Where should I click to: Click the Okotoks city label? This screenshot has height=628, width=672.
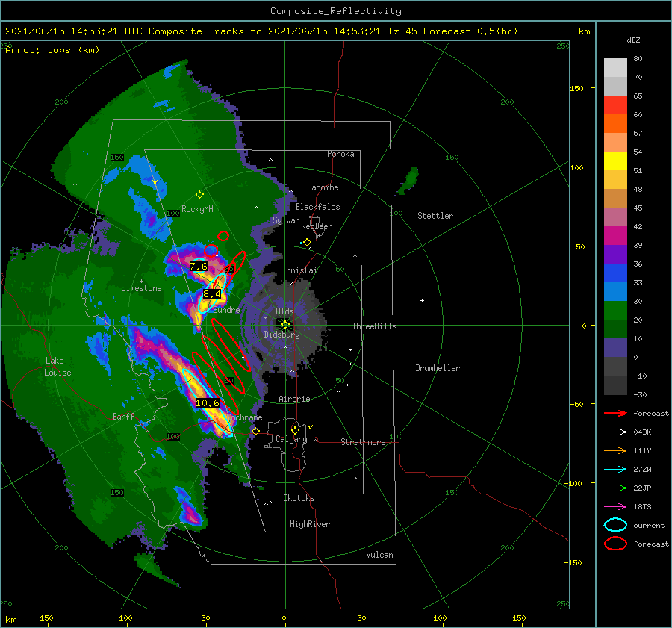point(299,498)
